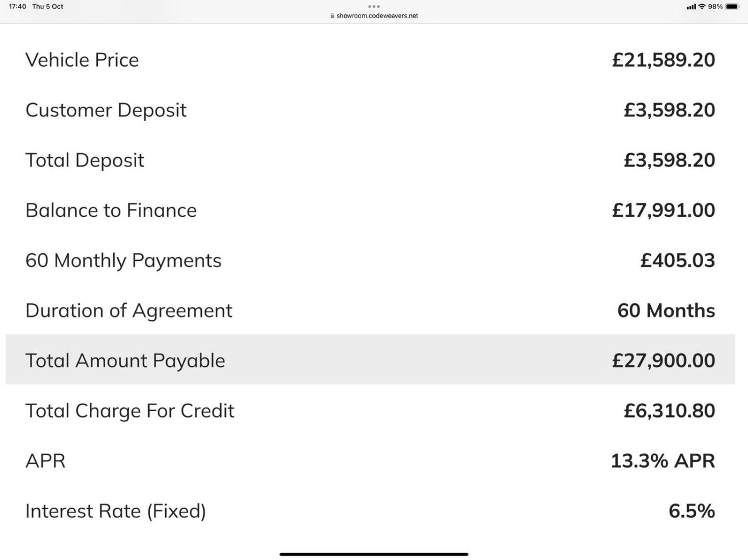748x560 pixels.
Task: Click the £21,589.20 vehicle price value
Action: pyautogui.click(x=663, y=60)
